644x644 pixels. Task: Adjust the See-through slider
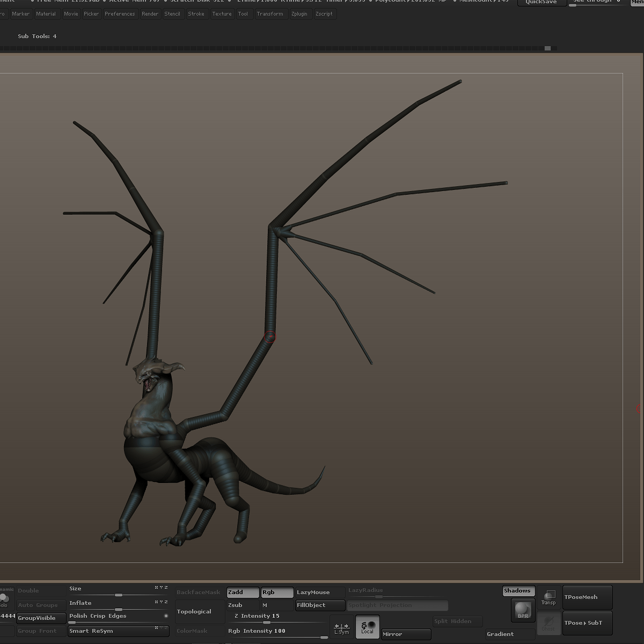click(x=597, y=3)
